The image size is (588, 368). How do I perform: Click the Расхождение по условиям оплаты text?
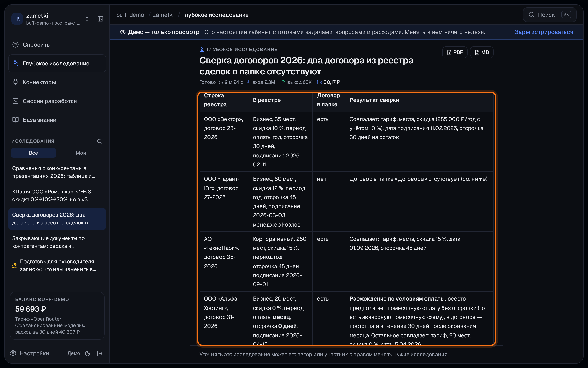398,299
